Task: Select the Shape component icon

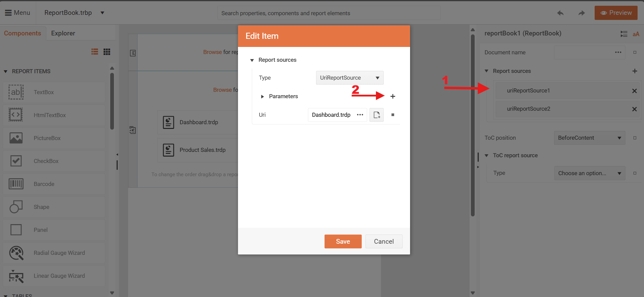Action: pos(16,207)
